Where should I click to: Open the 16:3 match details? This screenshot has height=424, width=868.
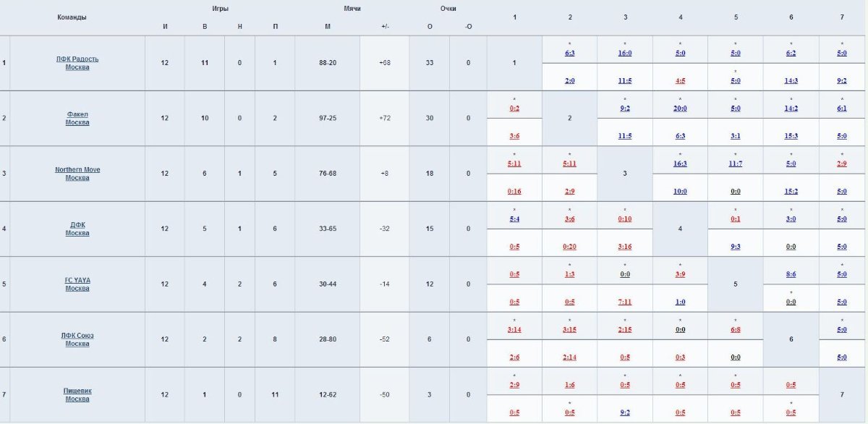point(680,164)
